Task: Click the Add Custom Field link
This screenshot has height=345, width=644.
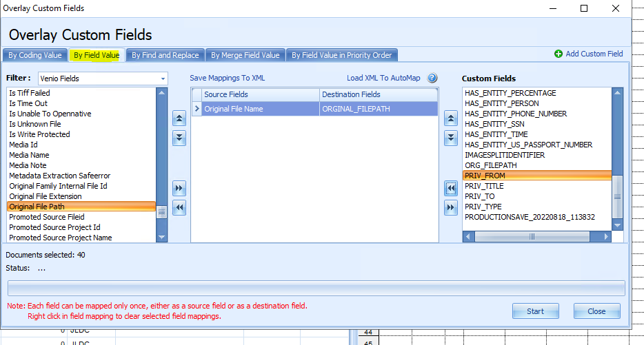Action: (594, 54)
